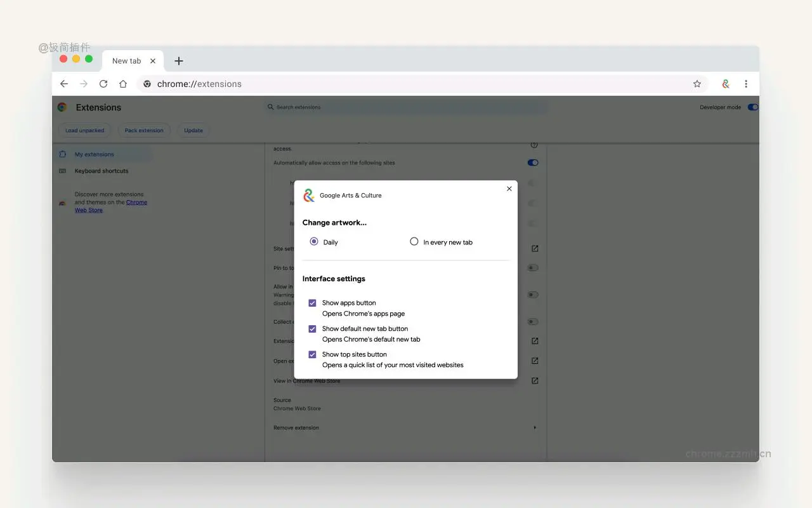
Task: Open Chrome's home page icon
Action: (x=123, y=83)
